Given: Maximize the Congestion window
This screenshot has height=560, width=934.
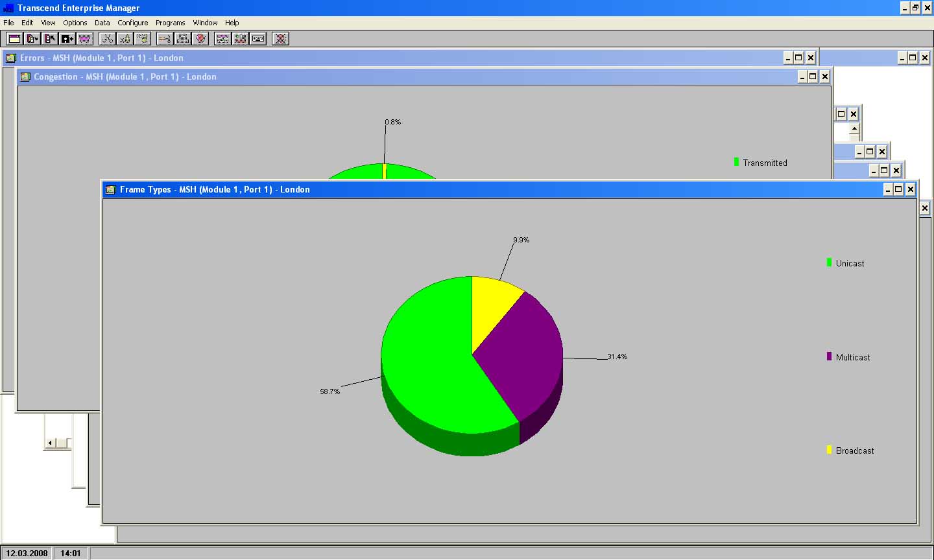Looking at the screenshot, I should pos(813,76).
